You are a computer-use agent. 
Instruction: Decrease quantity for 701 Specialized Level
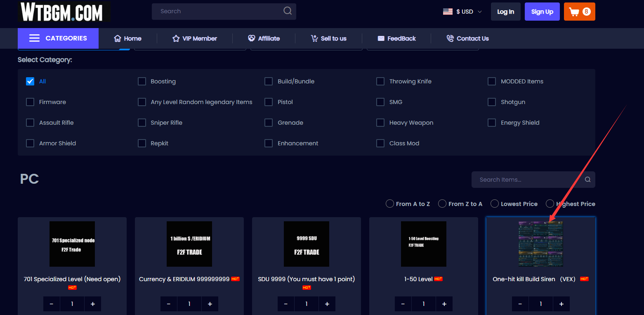pyautogui.click(x=52, y=304)
